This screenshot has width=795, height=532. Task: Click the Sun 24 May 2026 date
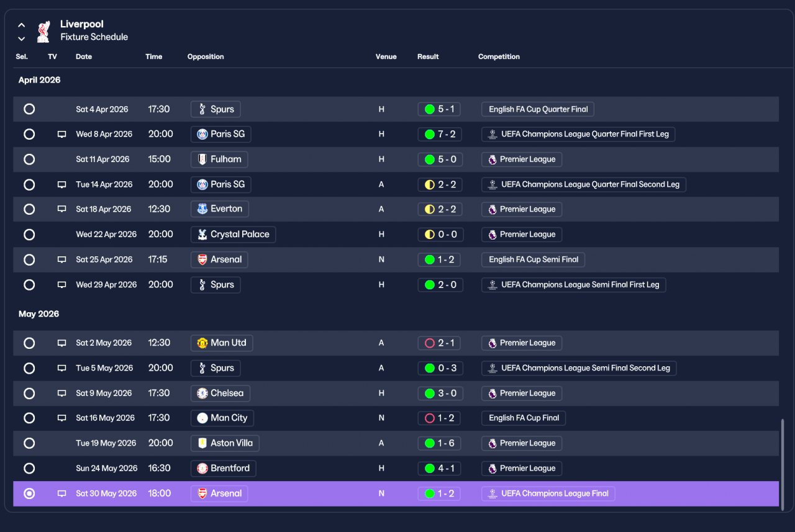point(107,469)
